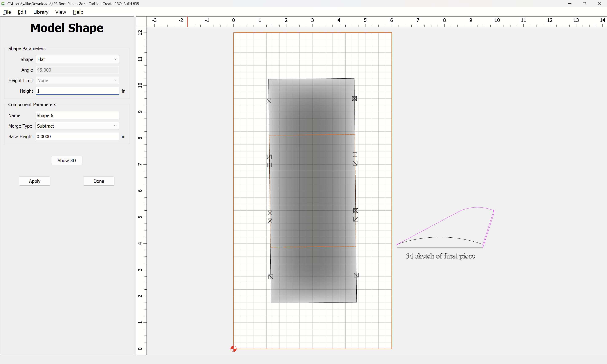Minimize the Carbide Create window
Viewport: 607px width, 364px height.
pyautogui.click(x=569, y=4)
